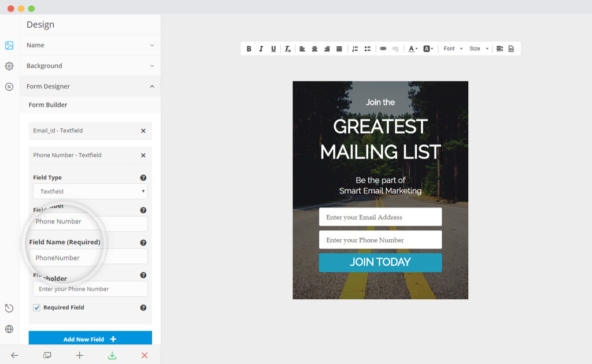Toggle bold formatting in the text toolbar
Screen dimensions: 592x364
point(249,49)
